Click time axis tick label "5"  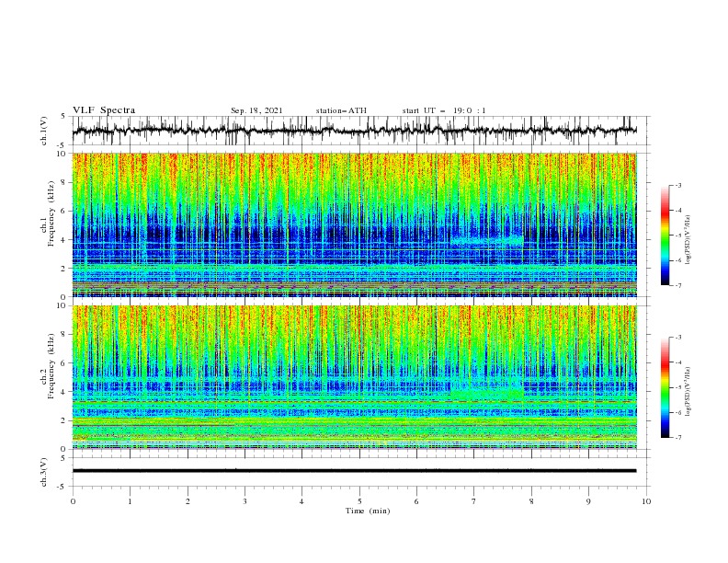pyautogui.click(x=359, y=501)
